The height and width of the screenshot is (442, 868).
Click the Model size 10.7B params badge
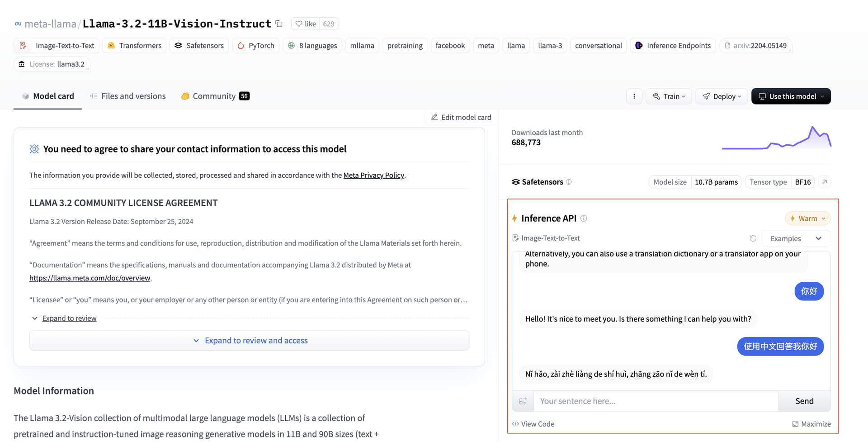click(695, 182)
